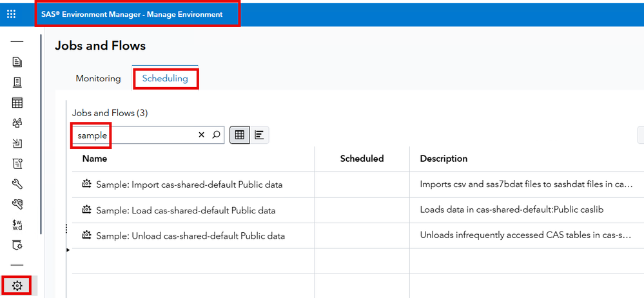Screen dimensions: 644x298
Task: Select job icon for Unload Public data
Action: [86, 235]
